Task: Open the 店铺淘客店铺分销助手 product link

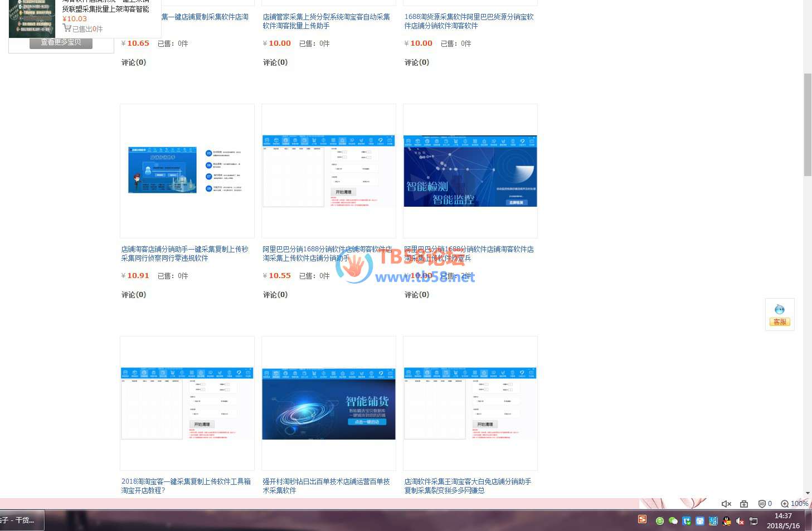Action: pyautogui.click(x=184, y=254)
